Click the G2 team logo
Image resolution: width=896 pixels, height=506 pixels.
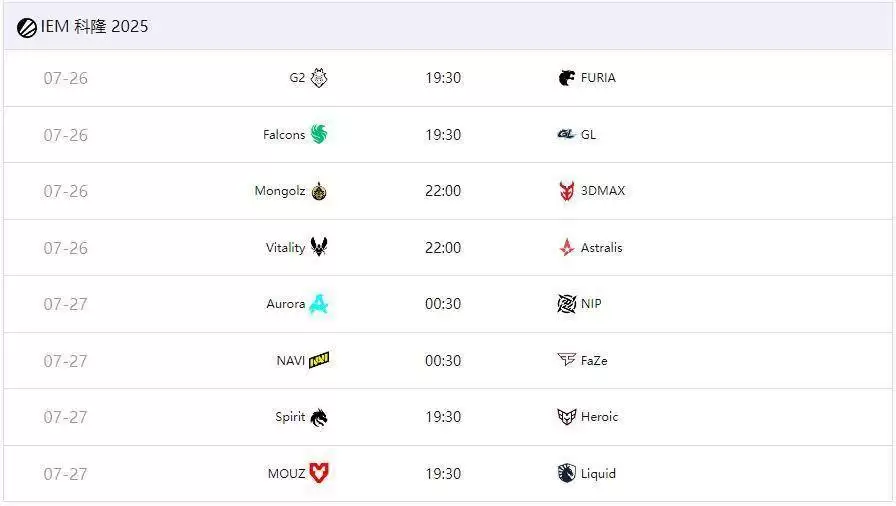pyautogui.click(x=319, y=78)
